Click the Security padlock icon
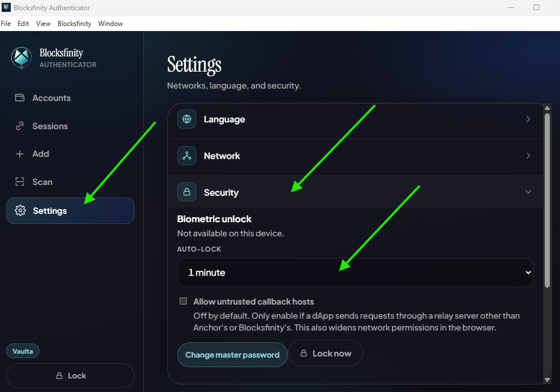This screenshot has width=560, height=392. tap(187, 192)
